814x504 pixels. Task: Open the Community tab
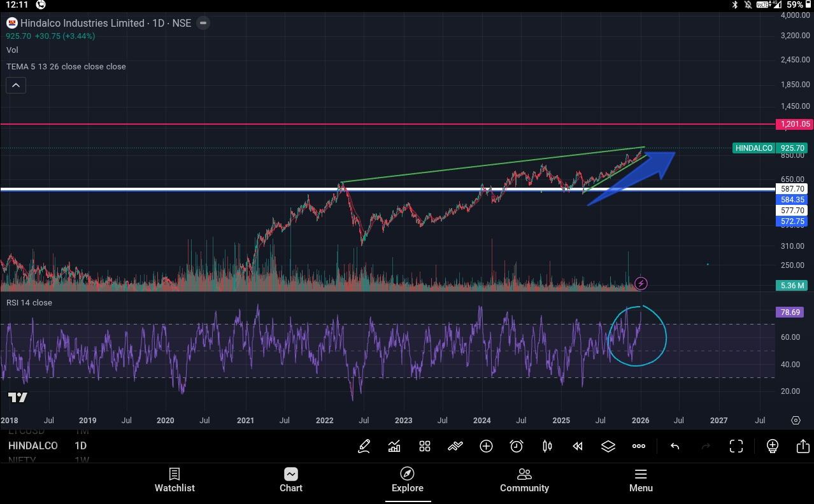[524, 480]
